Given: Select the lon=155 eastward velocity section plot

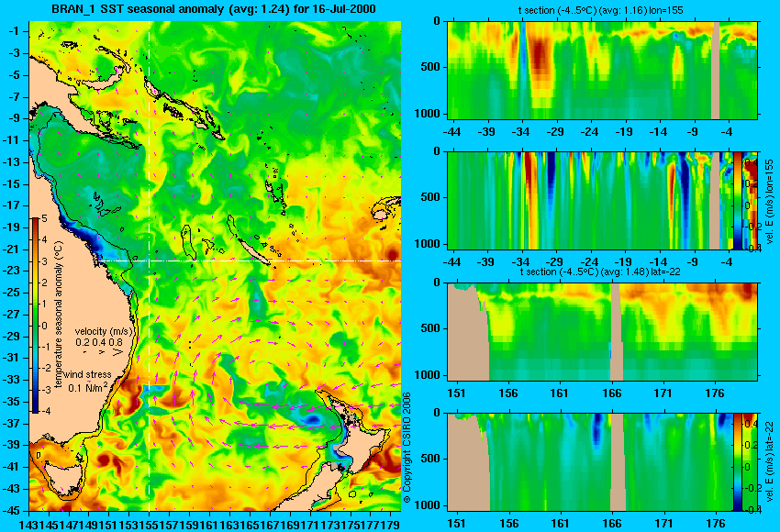Looking at the screenshot, I should [590, 201].
